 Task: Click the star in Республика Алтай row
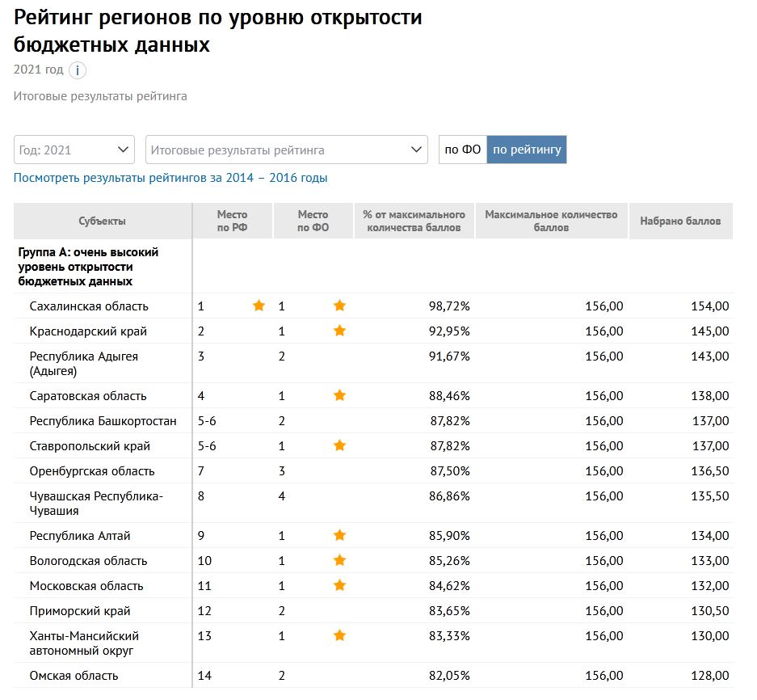(x=339, y=535)
